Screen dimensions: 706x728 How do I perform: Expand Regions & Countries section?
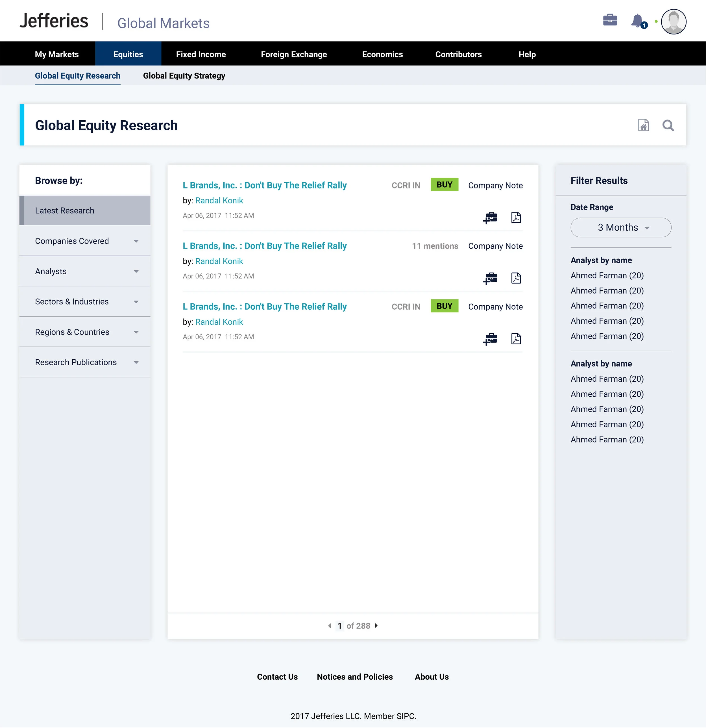tap(85, 332)
